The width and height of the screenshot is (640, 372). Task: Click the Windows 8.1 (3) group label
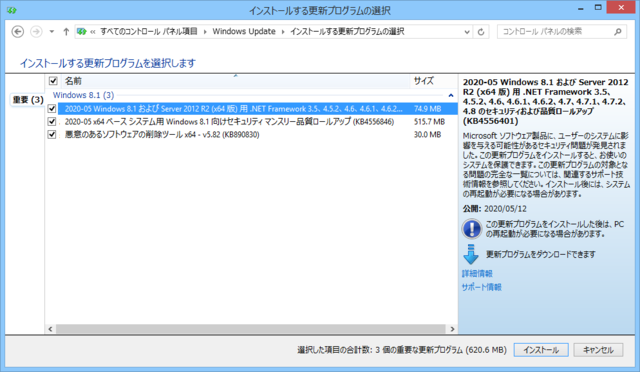click(x=83, y=95)
